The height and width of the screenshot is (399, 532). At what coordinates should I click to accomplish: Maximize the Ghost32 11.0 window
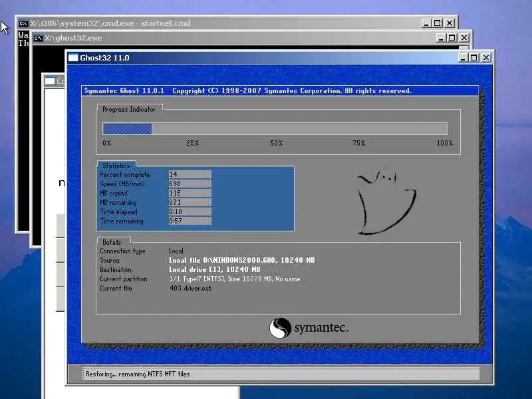point(473,58)
